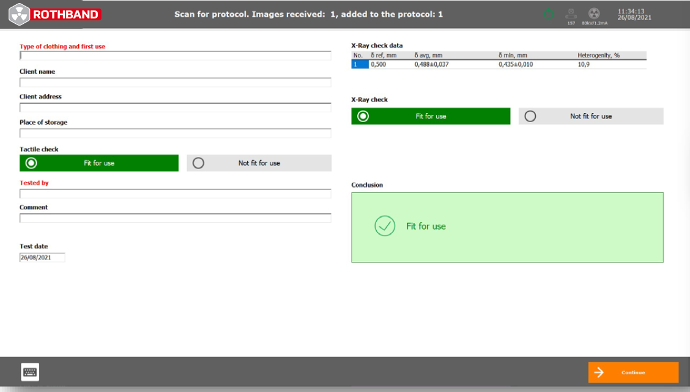Viewport: 690px width, 392px height.
Task: Open the on-screen keyboard icon
Action: pyautogui.click(x=30, y=372)
